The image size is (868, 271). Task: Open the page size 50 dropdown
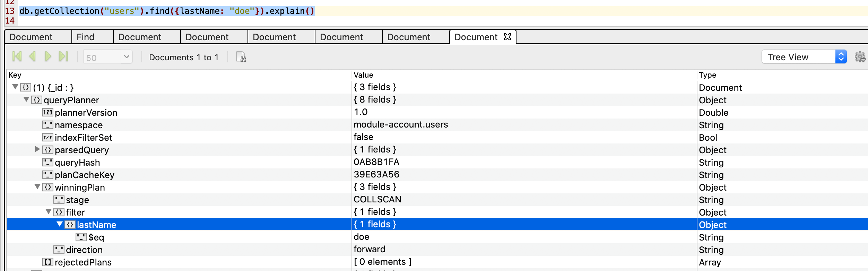tap(127, 57)
